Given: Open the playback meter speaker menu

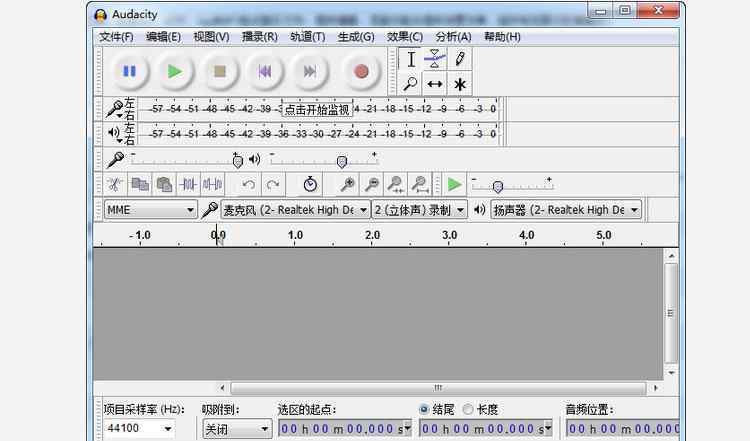Looking at the screenshot, I should (115, 134).
